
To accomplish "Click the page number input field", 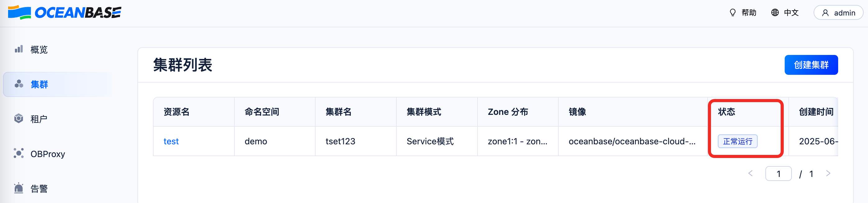I will [x=778, y=174].
